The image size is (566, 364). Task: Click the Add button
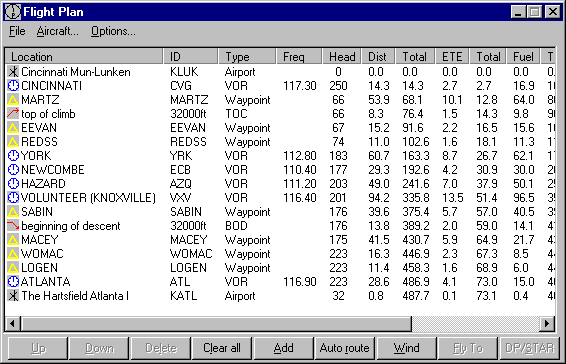click(x=283, y=348)
